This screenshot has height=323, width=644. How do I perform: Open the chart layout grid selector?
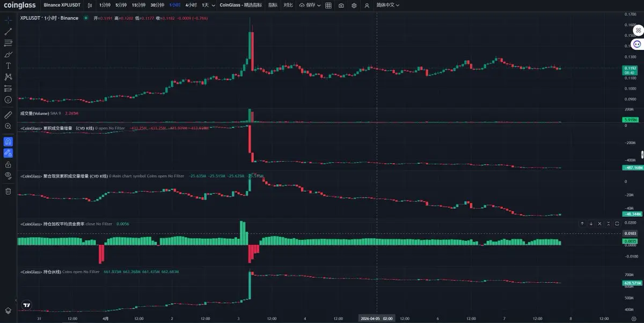[328, 5]
